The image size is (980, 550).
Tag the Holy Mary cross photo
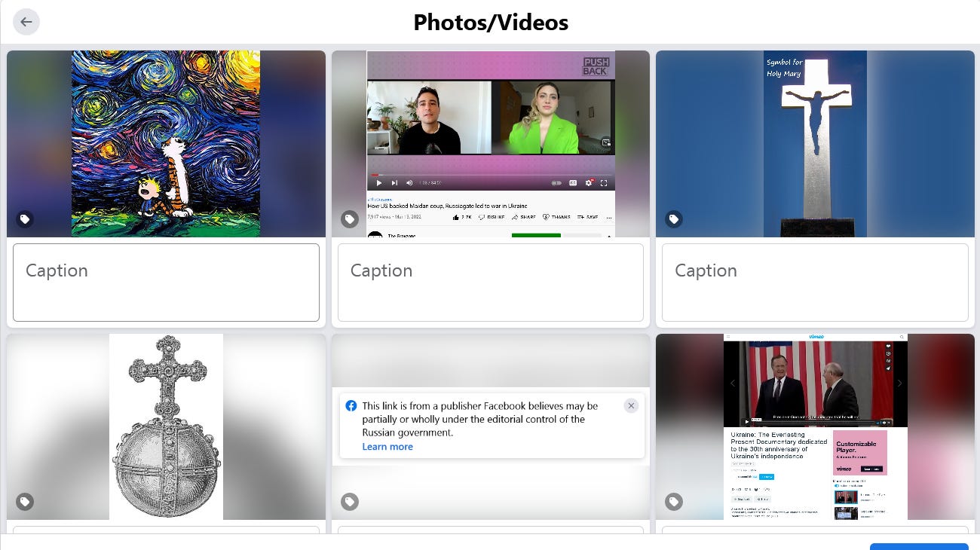(x=674, y=219)
